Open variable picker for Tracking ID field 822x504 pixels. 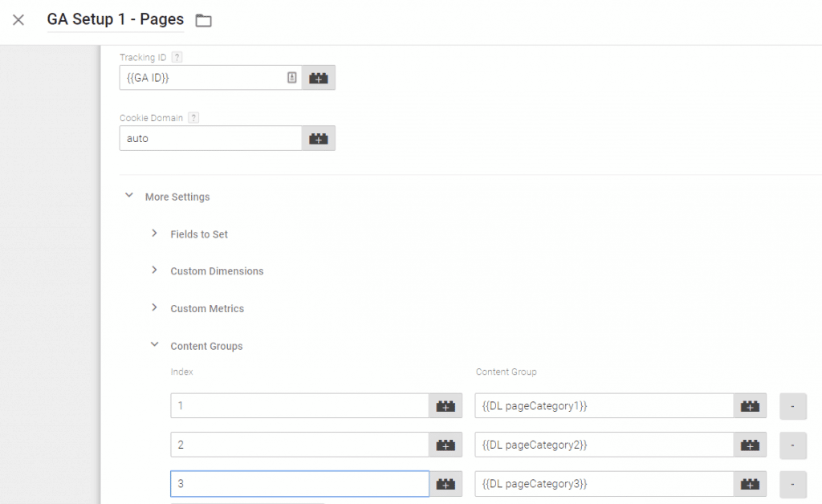click(x=318, y=78)
